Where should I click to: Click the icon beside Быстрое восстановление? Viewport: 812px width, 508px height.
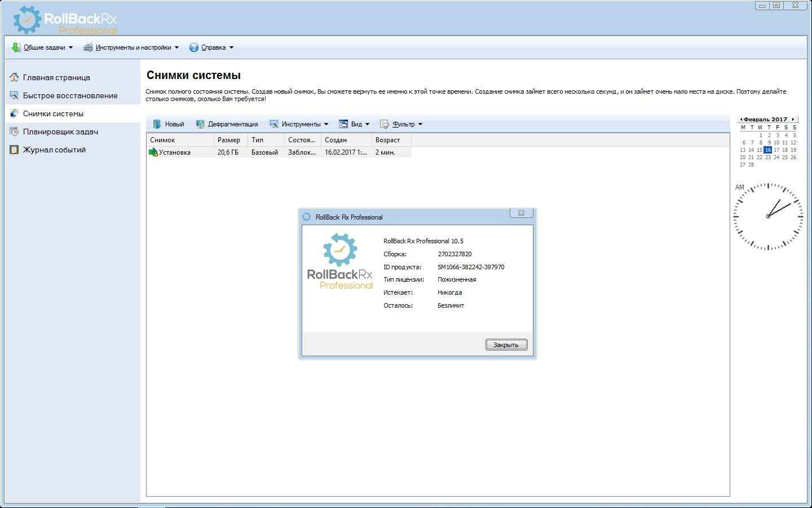click(14, 95)
